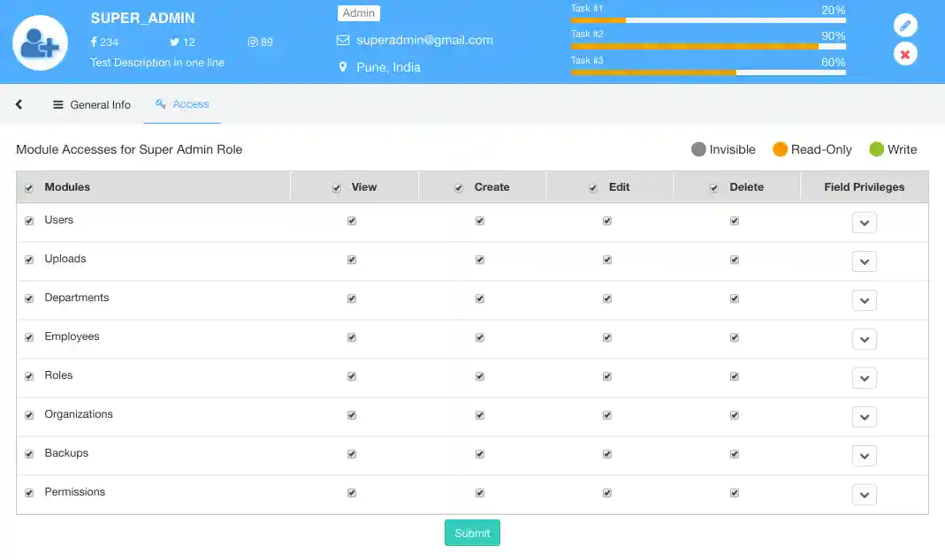The width and height of the screenshot is (945, 560).
Task: Click the Task #2 progress bar
Action: [707, 46]
